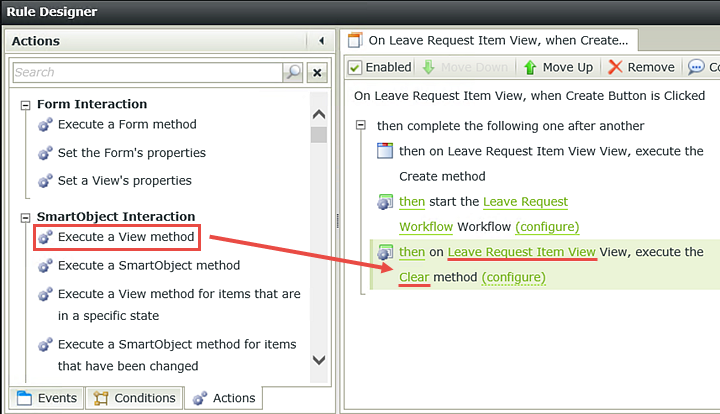Screen dimensions: 720x414
Task: Open the Leave Request Workflow link
Action: tap(525, 201)
